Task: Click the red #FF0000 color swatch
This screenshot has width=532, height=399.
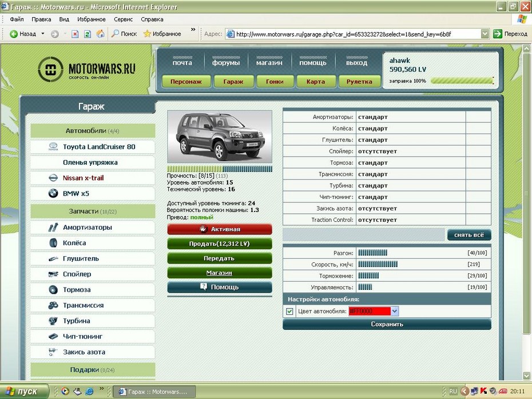Action: point(370,312)
